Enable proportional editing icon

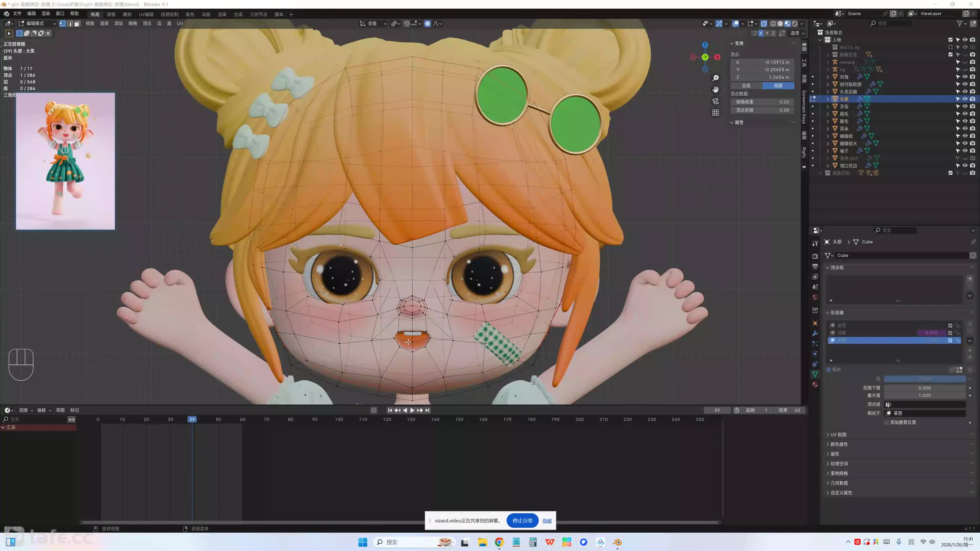(428, 24)
